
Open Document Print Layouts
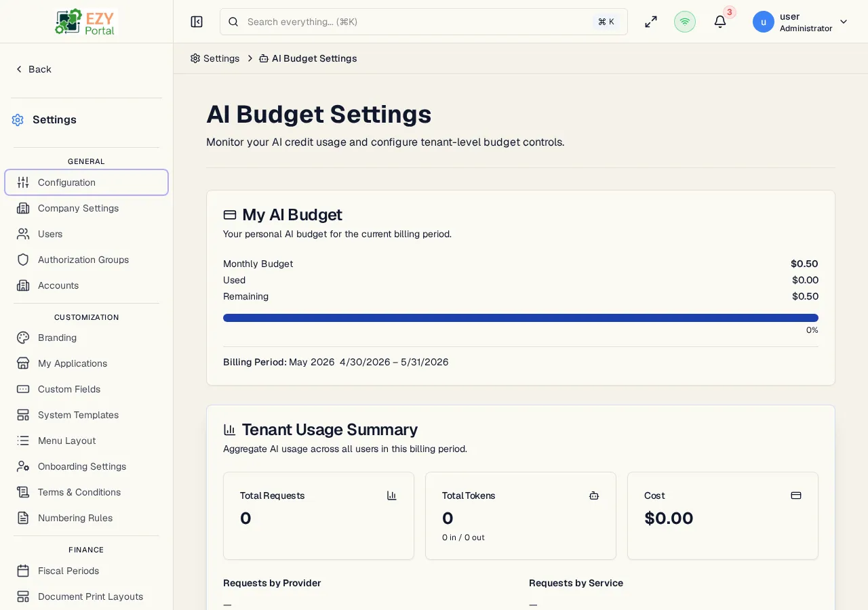[86, 596]
